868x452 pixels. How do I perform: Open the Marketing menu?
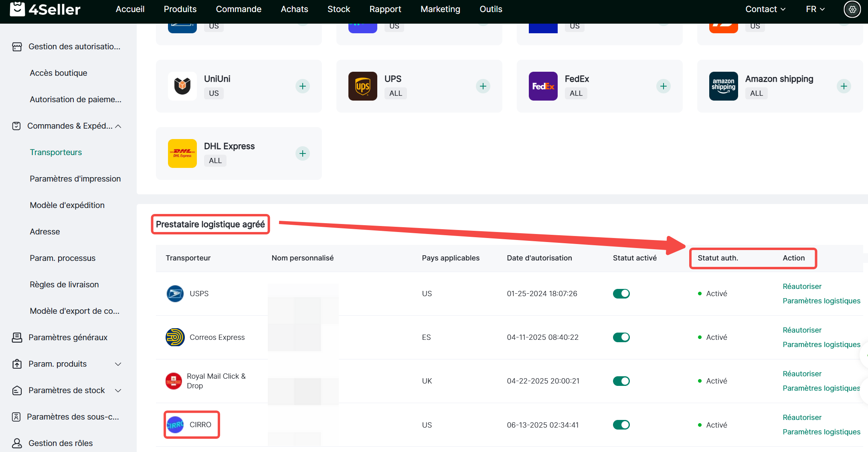click(440, 9)
